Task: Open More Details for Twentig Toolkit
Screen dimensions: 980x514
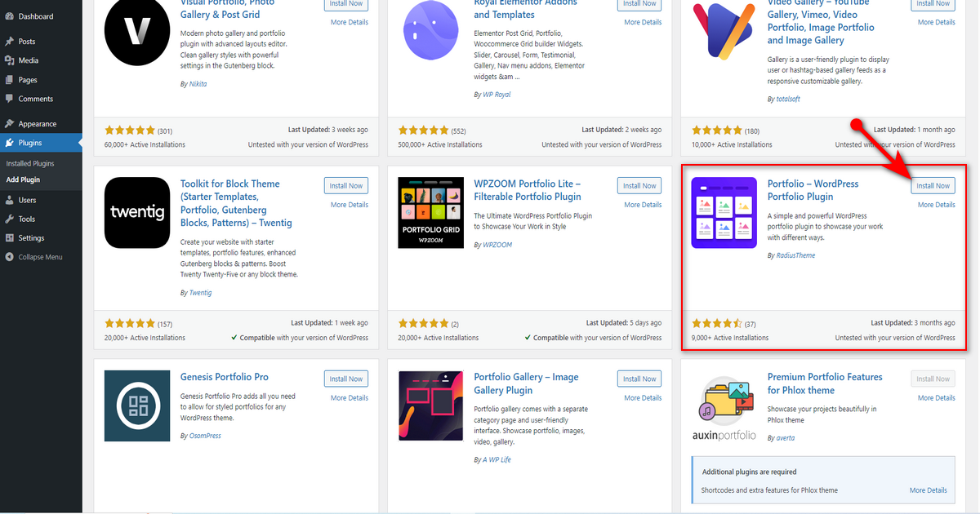Action: click(x=350, y=205)
